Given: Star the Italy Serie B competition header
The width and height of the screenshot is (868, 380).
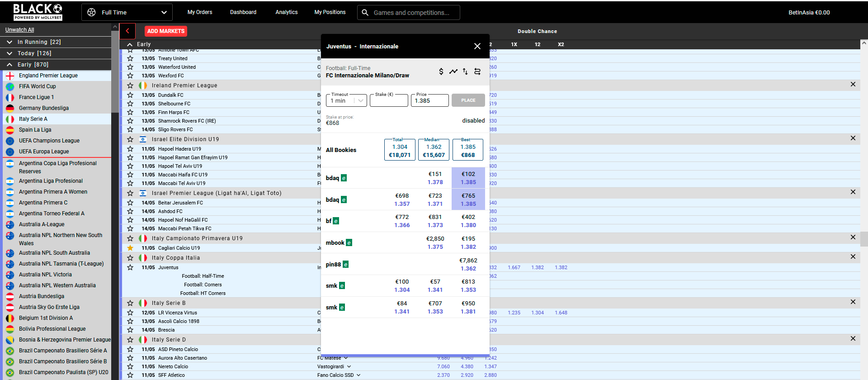Looking at the screenshot, I should click(130, 303).
